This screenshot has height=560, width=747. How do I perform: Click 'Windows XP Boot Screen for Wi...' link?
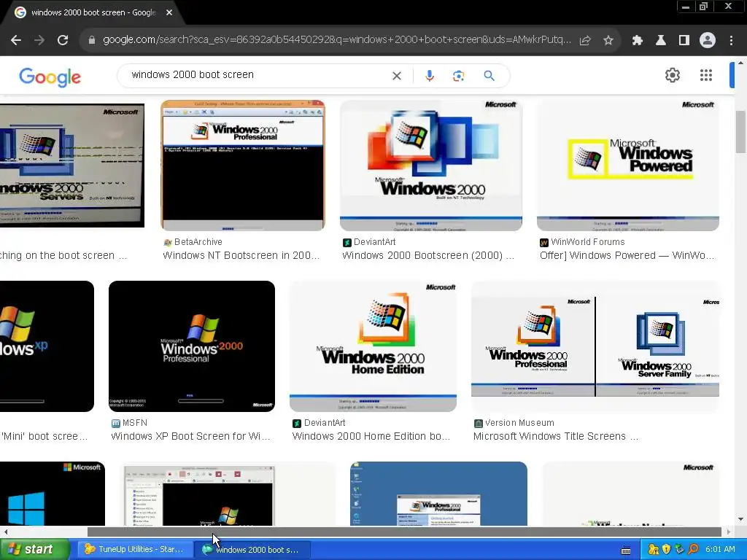click(190, 437)
